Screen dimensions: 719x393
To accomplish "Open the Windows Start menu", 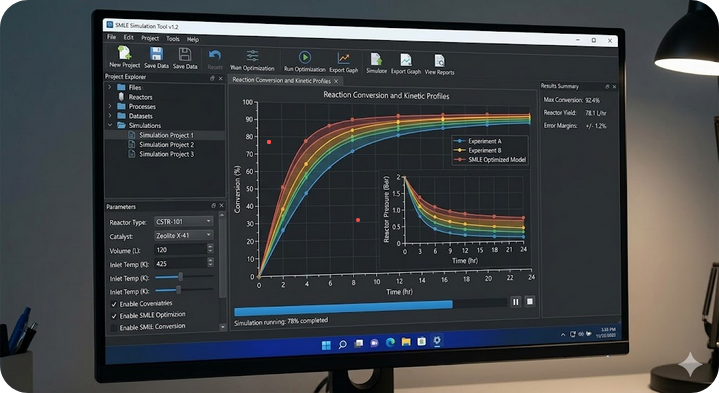I will coord(326,345).
